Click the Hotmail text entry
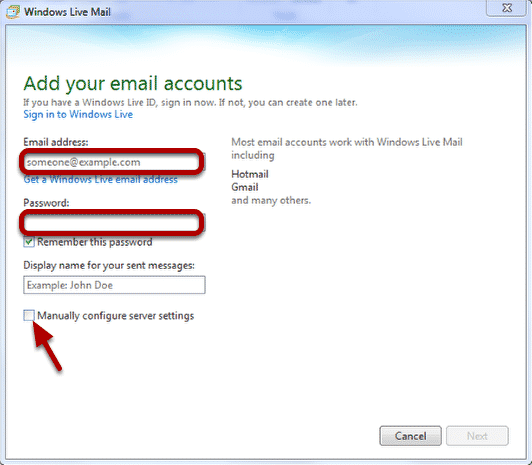This screenshot has height=465, width=532. click(x=250, y=174)
